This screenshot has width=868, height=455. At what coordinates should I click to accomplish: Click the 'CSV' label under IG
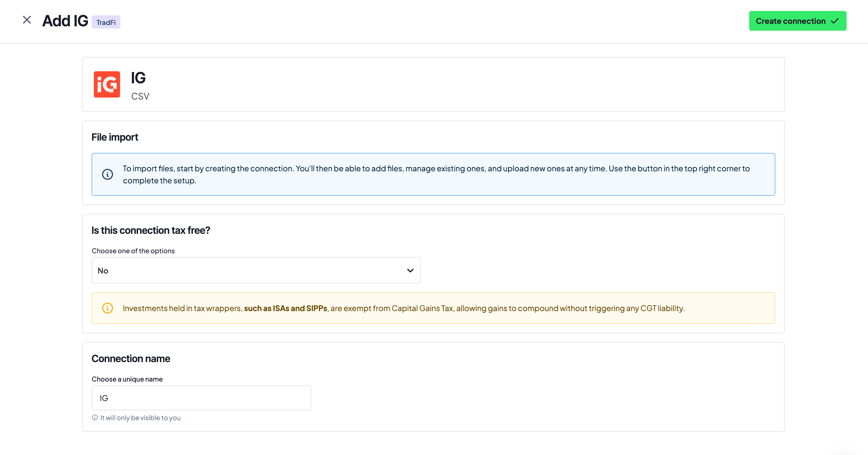pos(140,96)
